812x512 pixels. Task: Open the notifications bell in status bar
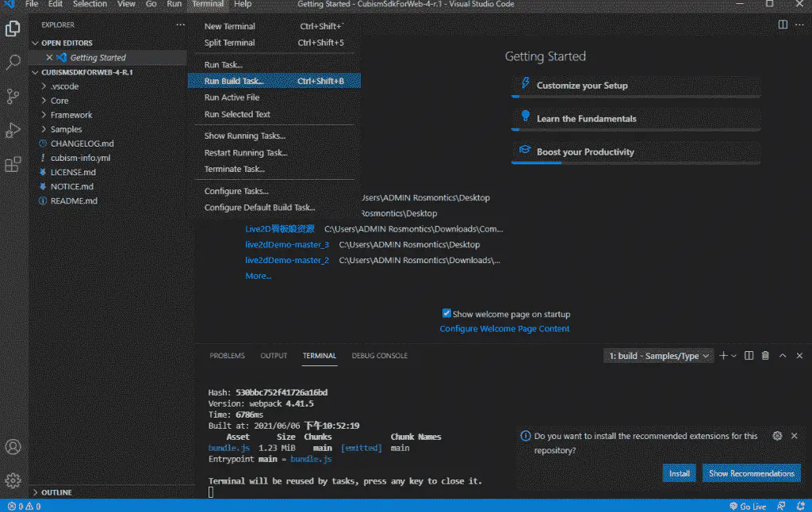point(801,506)
